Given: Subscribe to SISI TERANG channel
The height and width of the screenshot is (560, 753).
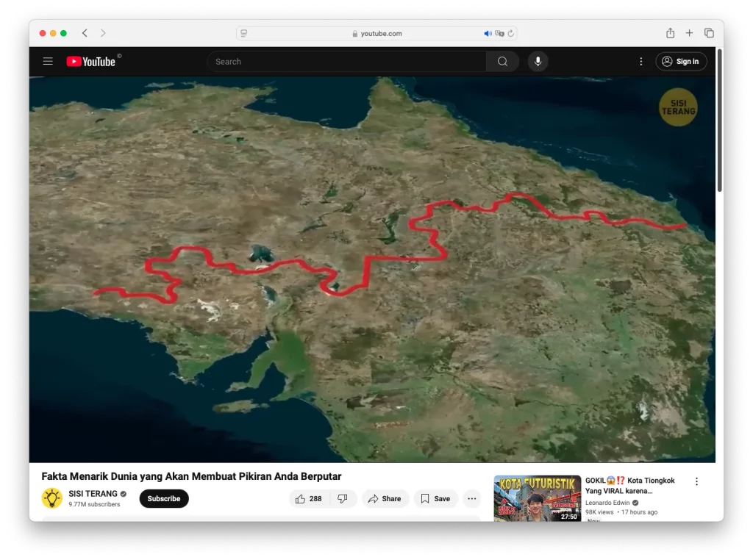Looking at the screenshot, I should click(164, 498).
